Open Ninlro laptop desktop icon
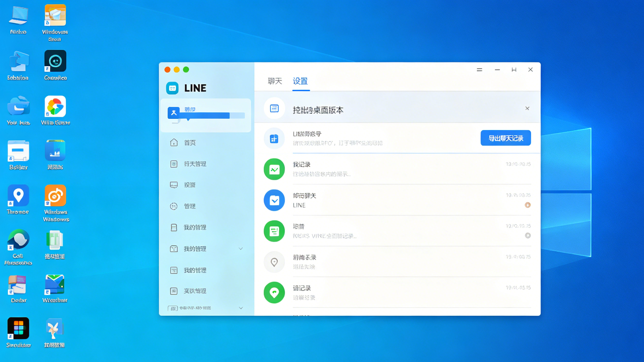 pyautogui.click(x=18, y=15)
